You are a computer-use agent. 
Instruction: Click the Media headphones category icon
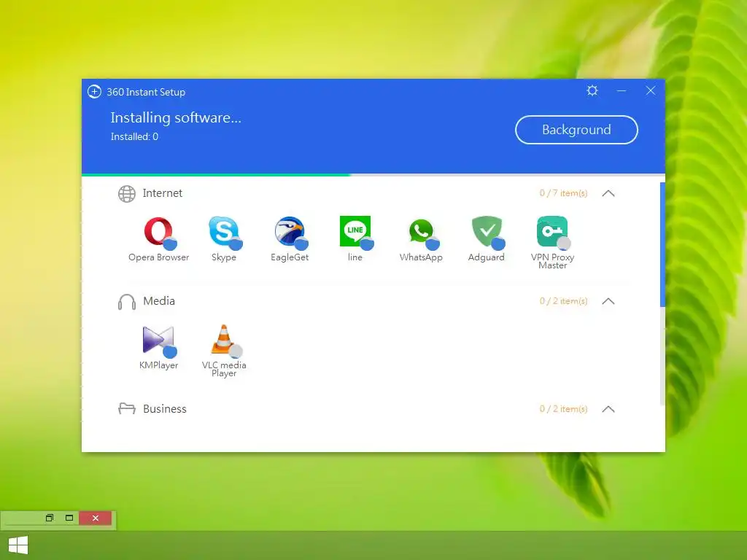pyautogui.click(x=127, y=302)
